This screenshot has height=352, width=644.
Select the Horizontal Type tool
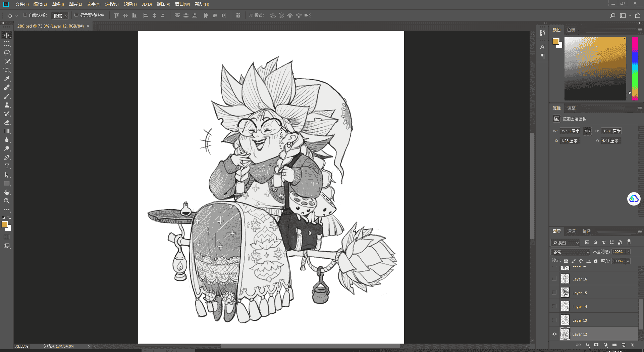pyautogui.click(x=7, y=166)
